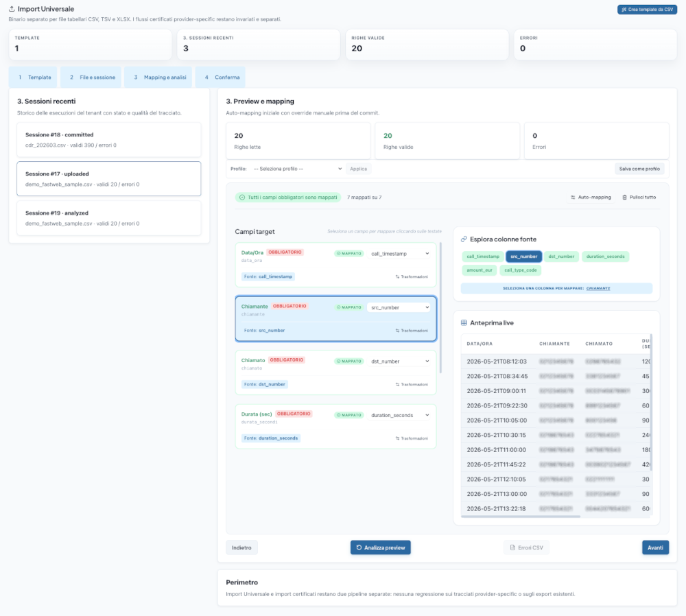This screenshot has width=686, height=616.
Task: Click Crea template da CSV
Action: [647, 9]
